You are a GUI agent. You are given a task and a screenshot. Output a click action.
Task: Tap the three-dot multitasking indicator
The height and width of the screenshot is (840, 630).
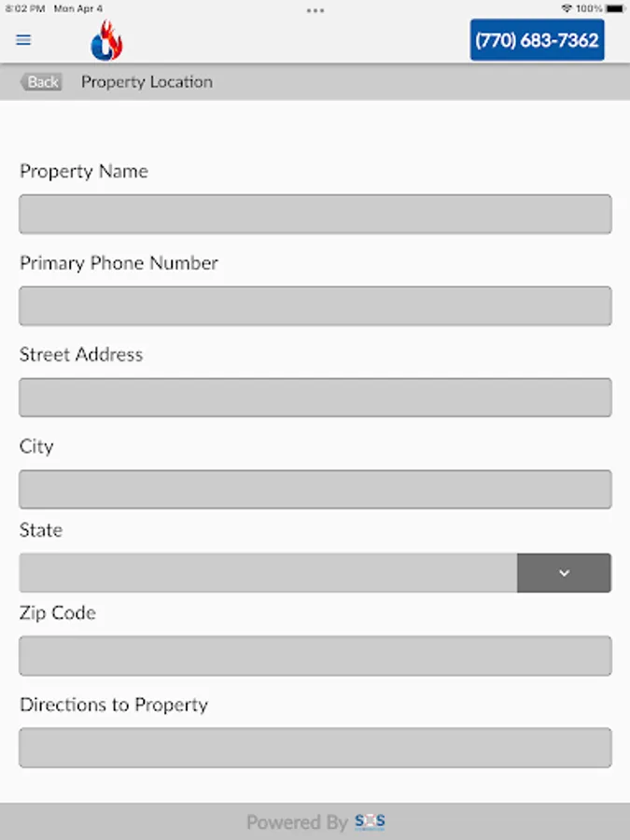[315, 10]
